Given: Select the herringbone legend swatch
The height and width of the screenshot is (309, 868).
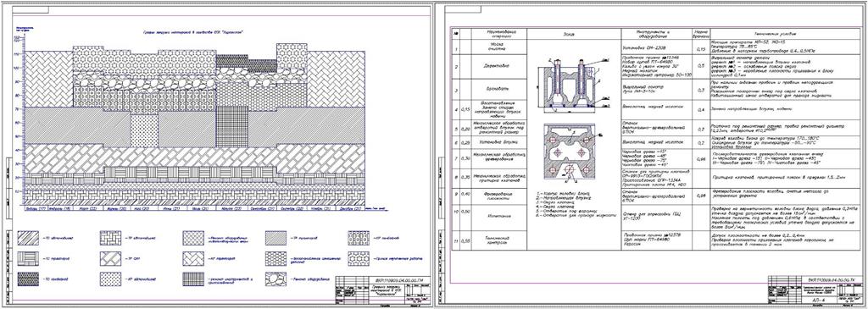Looking at the screenshot, I should coord(194,259).
